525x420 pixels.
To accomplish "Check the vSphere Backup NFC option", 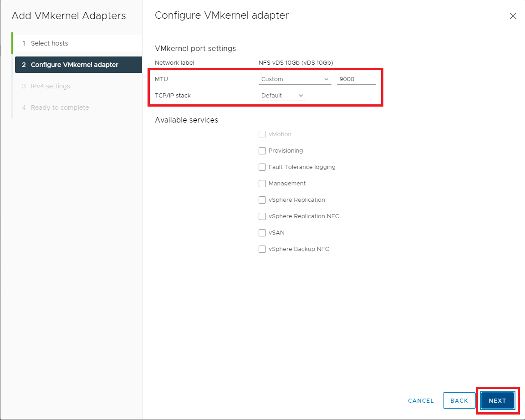I will tap(262, 249).
